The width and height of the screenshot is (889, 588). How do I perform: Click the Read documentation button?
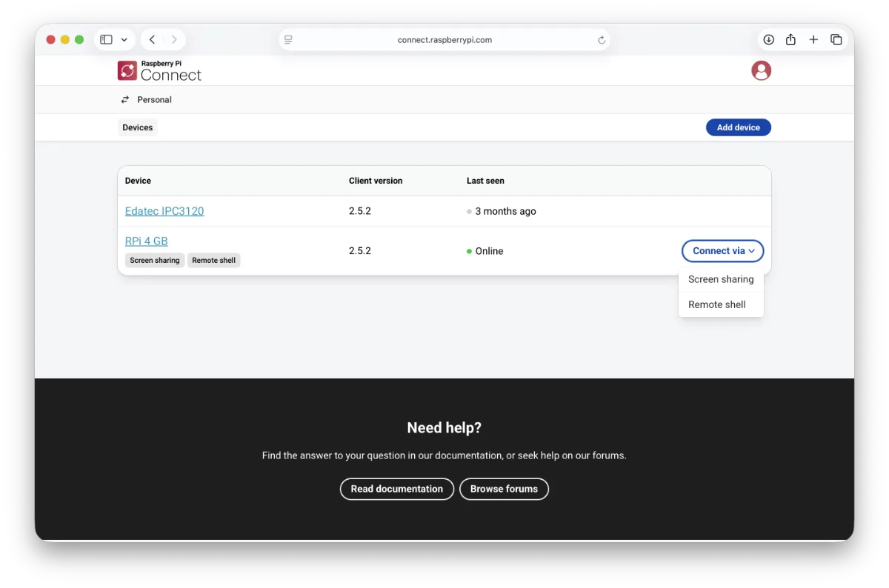click(397, 489)
